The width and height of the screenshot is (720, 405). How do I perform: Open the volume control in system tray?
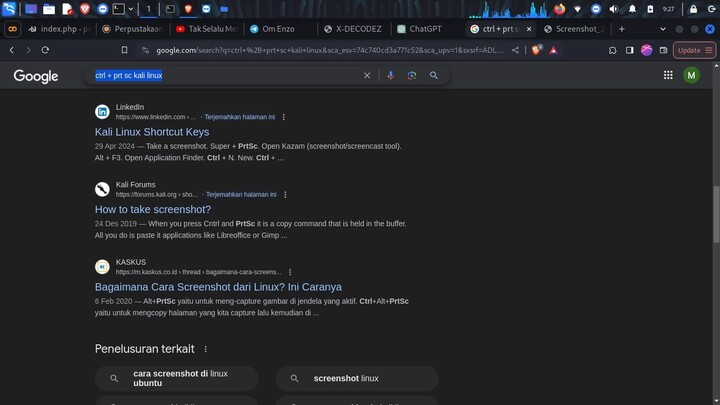click(x=613, y=9)
